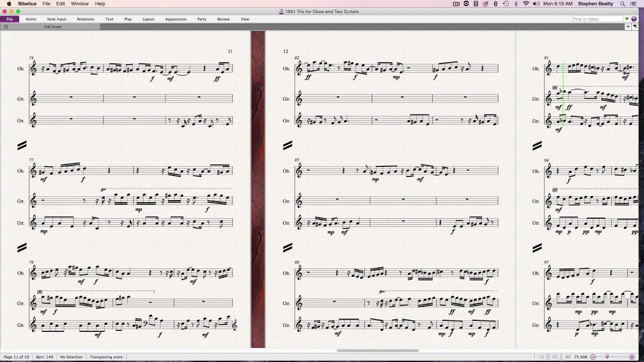Click the screen recording camera menu icon
Image resolution: width=644 pixels, height=362 pixels.
(x=456, y=4)
